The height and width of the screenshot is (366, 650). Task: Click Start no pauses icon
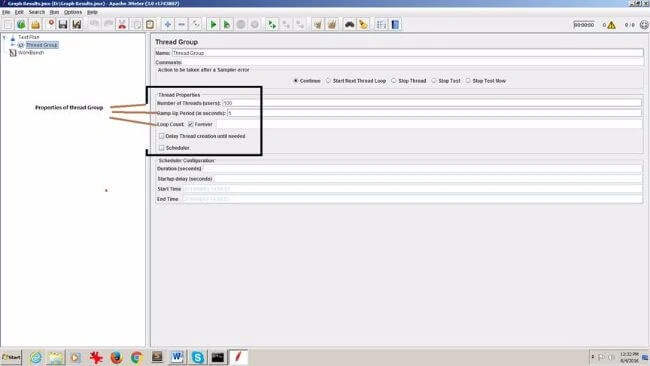(x=227, y=24)
